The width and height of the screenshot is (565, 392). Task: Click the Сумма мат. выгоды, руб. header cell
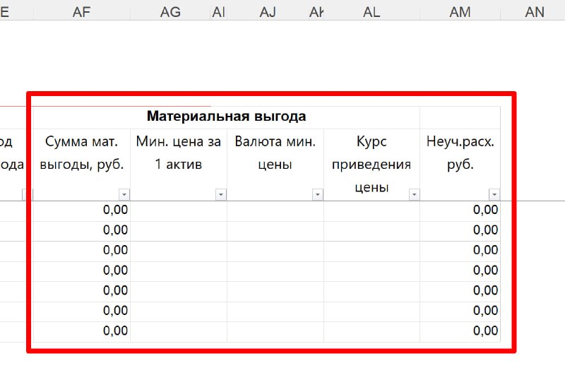83,153
